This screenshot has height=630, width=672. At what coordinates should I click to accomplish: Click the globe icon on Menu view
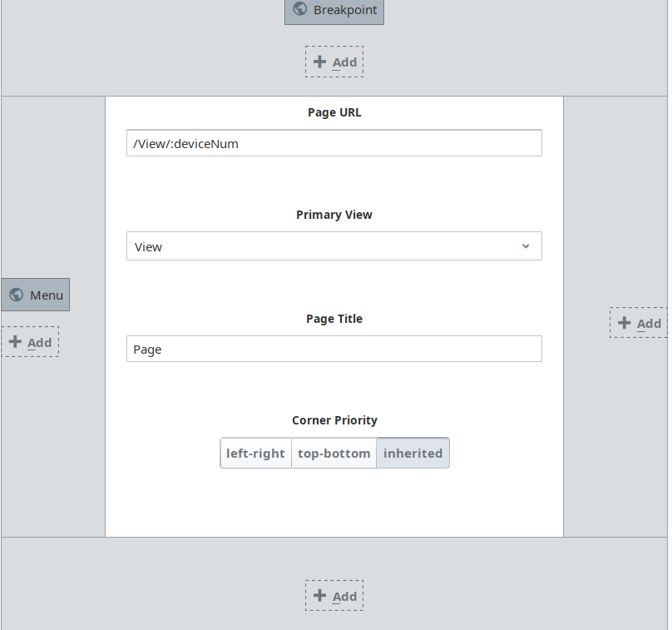coord(16,295)
